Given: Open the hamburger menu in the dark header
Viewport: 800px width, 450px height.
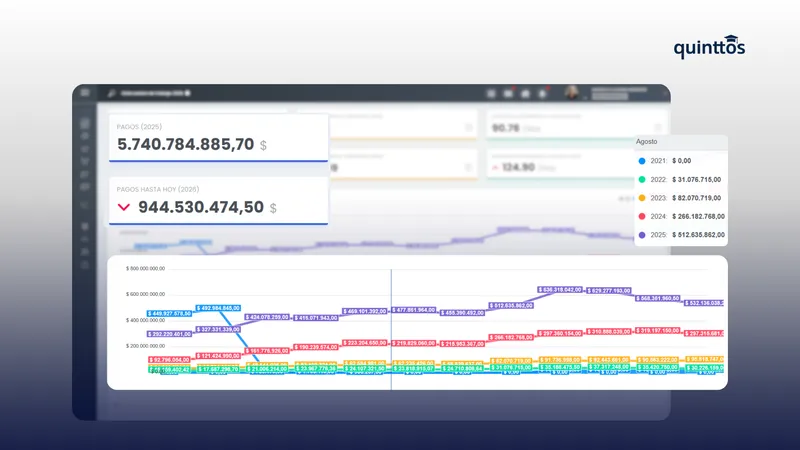Looking at the screenshot, I should coord(85,92).
